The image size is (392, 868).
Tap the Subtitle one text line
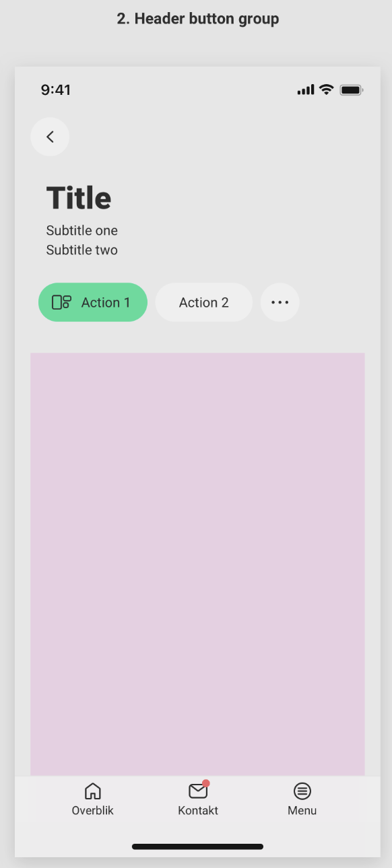[x=81, y=230]
